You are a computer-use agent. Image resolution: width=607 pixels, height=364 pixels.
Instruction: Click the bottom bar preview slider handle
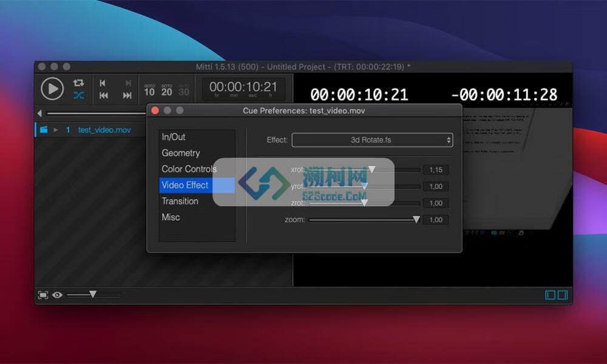point(93,294)
